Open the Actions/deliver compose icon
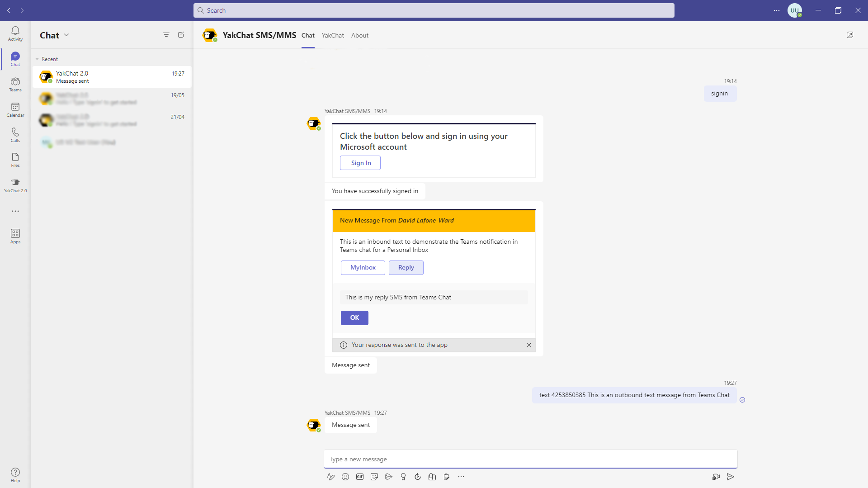 [x=389, y=477]
